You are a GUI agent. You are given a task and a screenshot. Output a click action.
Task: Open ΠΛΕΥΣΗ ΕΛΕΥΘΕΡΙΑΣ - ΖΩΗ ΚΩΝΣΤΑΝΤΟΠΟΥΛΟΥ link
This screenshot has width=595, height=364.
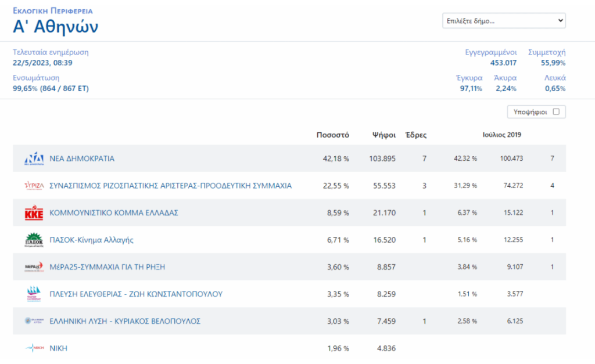tap(136, 294)
